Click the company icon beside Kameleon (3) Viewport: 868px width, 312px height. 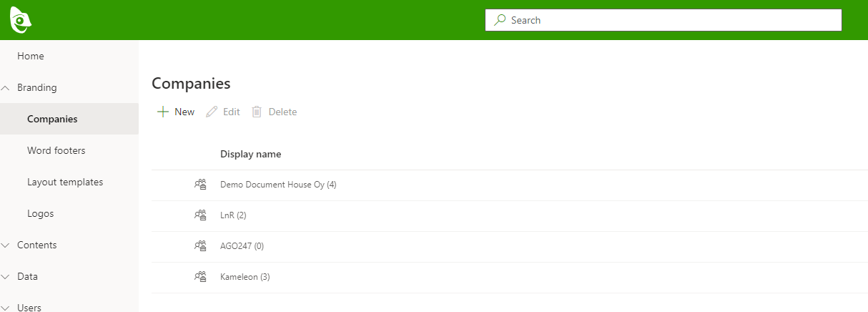[x=200, y=277]
